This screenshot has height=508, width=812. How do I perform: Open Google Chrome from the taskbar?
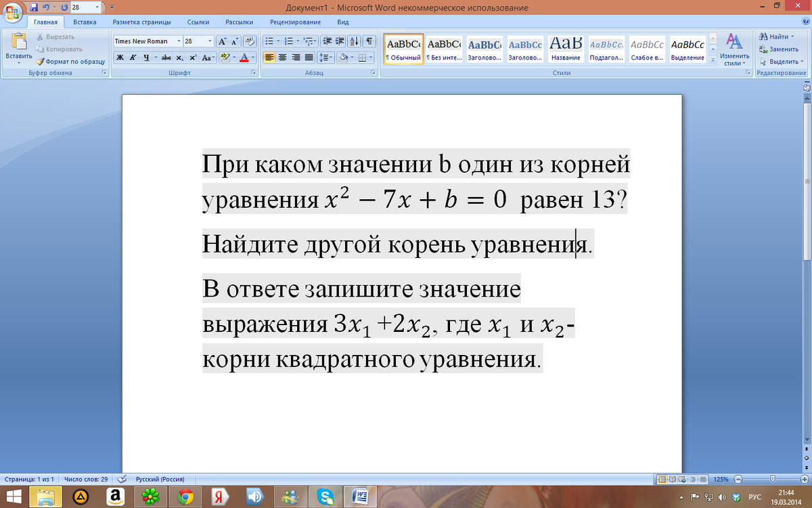(184, 497)
